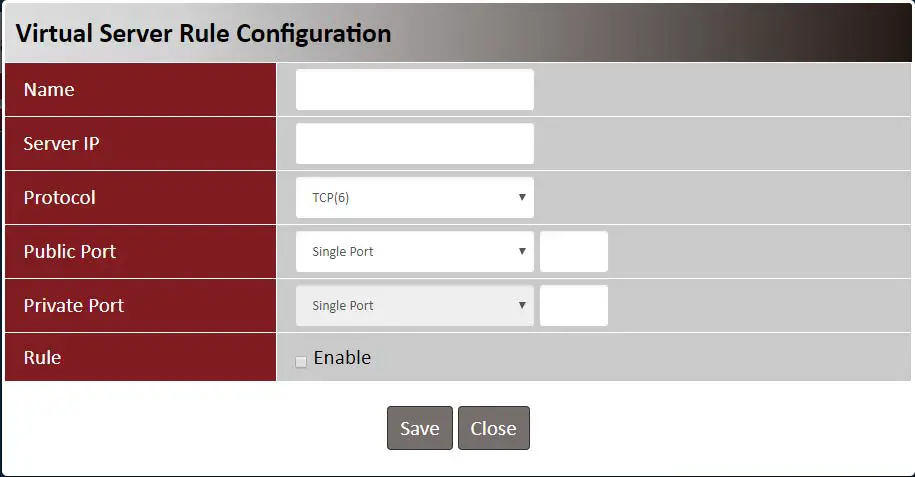Image resolution: width=915 pixels, height=477 pixels.
Task: Click the Server IP row label
Action: [x=61, y=144]
